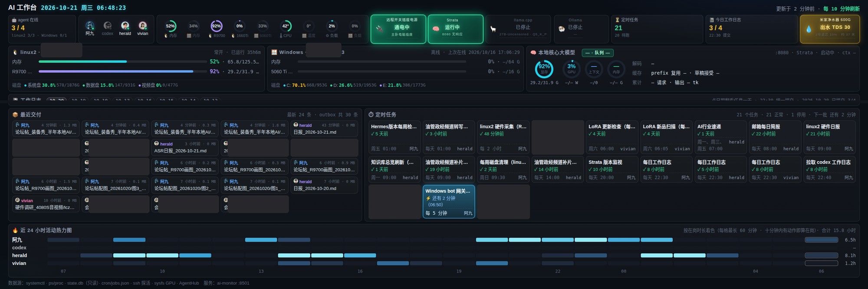Image resolution: width=868 pixels, height=289 pixels.
Task: Open the Windows bot 网关 task card
Action: 449,202
